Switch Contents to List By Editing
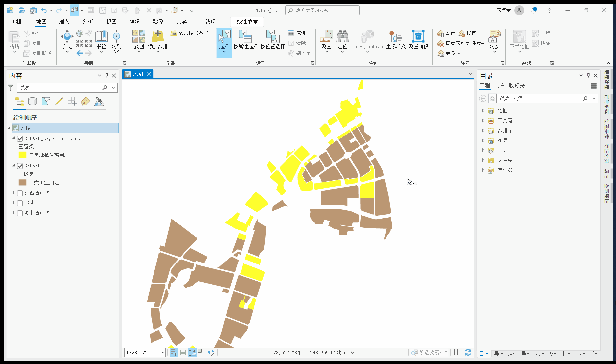This screenshot has width=616, height=364. point(59,101)
